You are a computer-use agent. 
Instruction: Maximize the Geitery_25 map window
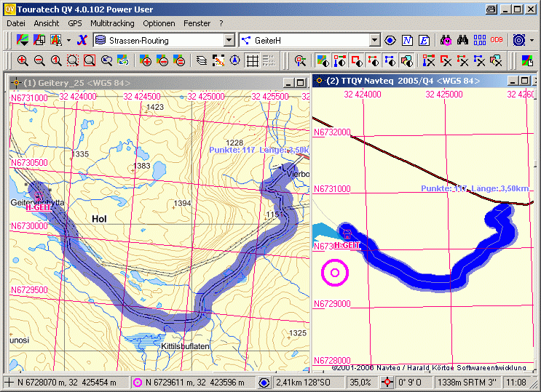click(x=301, y=83)
